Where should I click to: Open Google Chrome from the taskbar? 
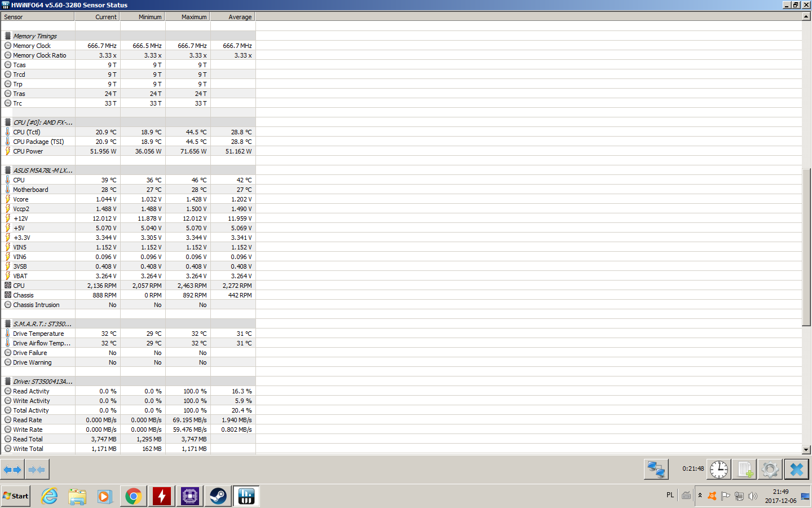[x=134, y=496]
